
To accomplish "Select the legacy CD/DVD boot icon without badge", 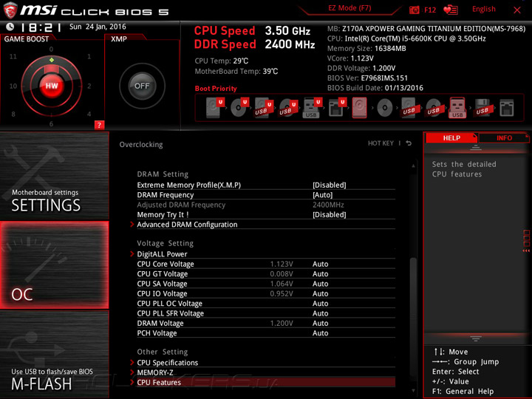I will pos(385,108).
